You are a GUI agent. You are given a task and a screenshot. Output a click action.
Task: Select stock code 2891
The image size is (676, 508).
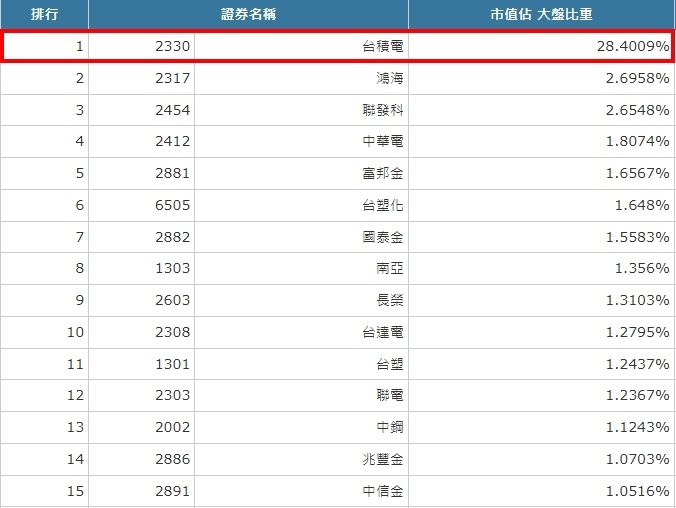pos(172,490)
